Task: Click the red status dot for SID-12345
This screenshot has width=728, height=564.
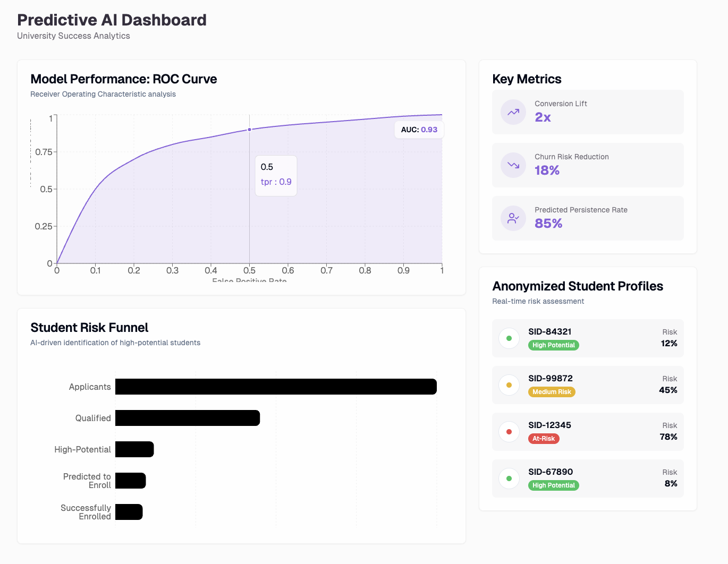Action: 509,432
